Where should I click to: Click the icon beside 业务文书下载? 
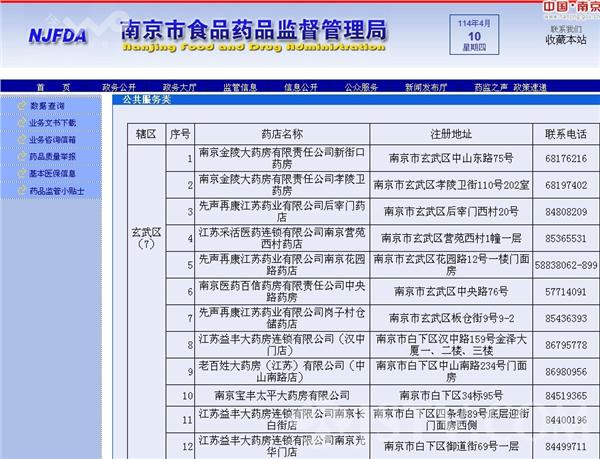[x=20, y=123]
